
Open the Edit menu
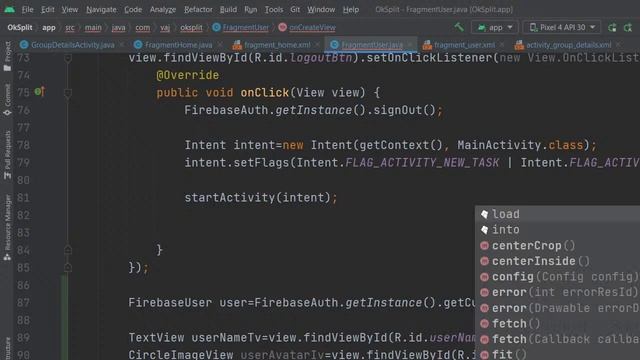coord(47,9)
